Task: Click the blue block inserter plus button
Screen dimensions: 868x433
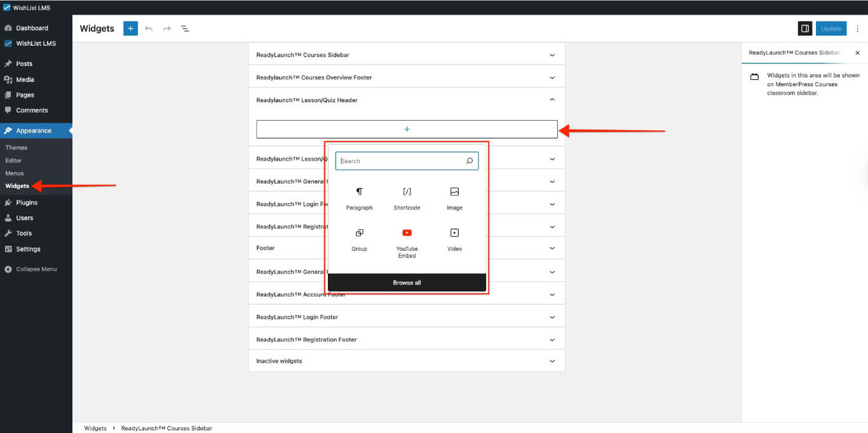Action: click(x=130, y=29)
